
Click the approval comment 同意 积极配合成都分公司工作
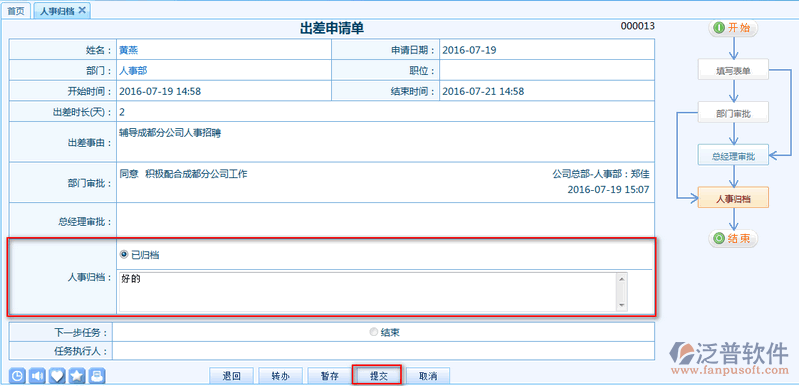click(x=183, y=174)
